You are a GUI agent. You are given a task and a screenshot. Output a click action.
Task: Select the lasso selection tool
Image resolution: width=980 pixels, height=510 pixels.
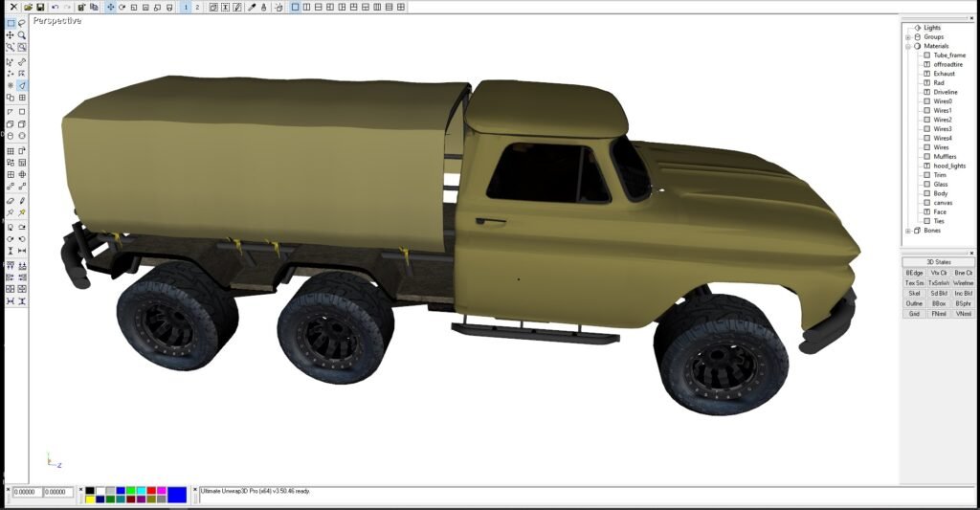pyautogui.click(x=22, y=23)
